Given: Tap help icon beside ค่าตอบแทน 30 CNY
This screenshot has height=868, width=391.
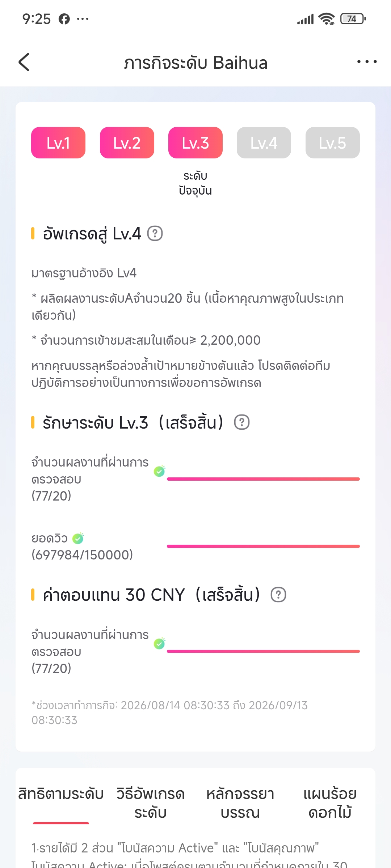Looking at the screenshot, I should pyautogui.click(x=278, y=595).
